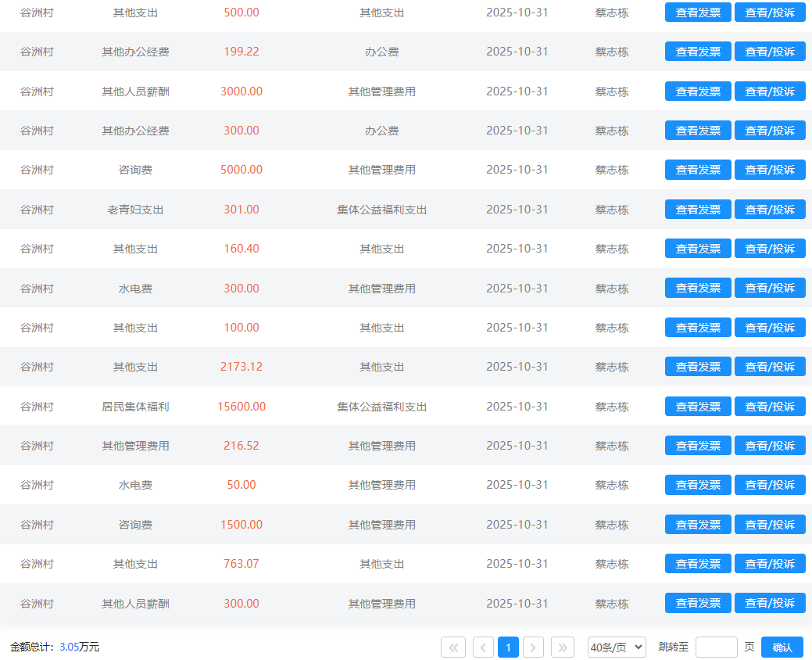This screenshot has width=812, height=660.
Task: View invoice for the 199.22 其他办公经费 row
Action: (x=698, y=52)
